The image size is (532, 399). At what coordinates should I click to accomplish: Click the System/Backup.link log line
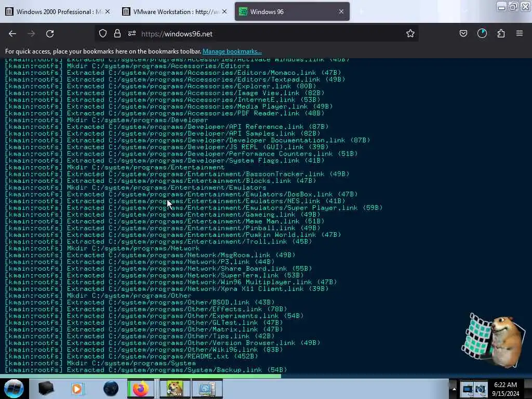tap(146, 370)
